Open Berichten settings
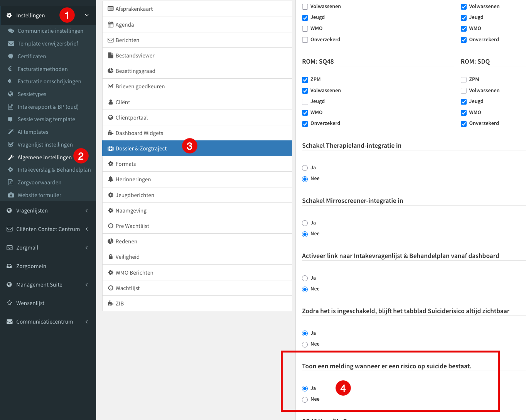Viewport: 526px width, 420px height. 197,40
